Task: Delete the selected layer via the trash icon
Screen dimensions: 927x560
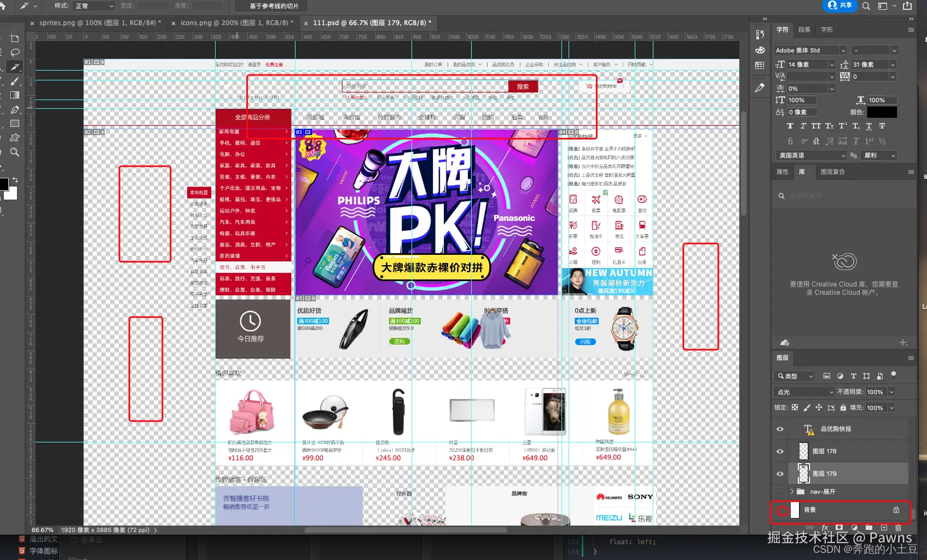Action: point(898,528)
